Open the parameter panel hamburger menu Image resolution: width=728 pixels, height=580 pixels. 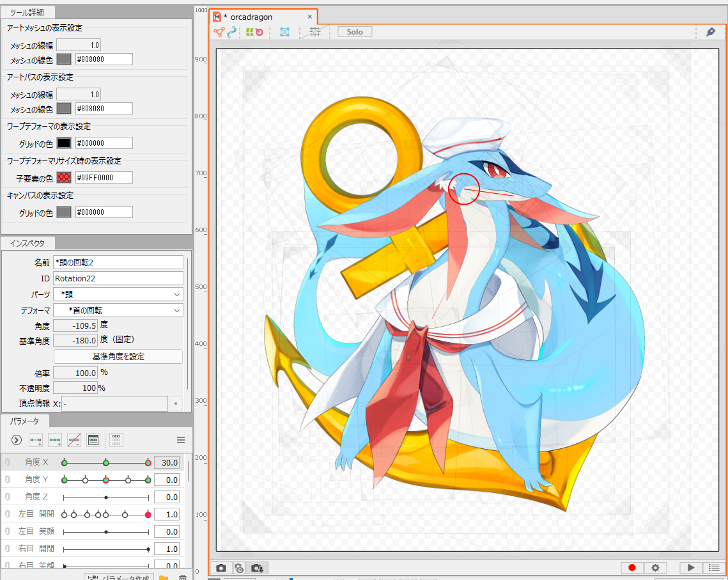(181, 440)
